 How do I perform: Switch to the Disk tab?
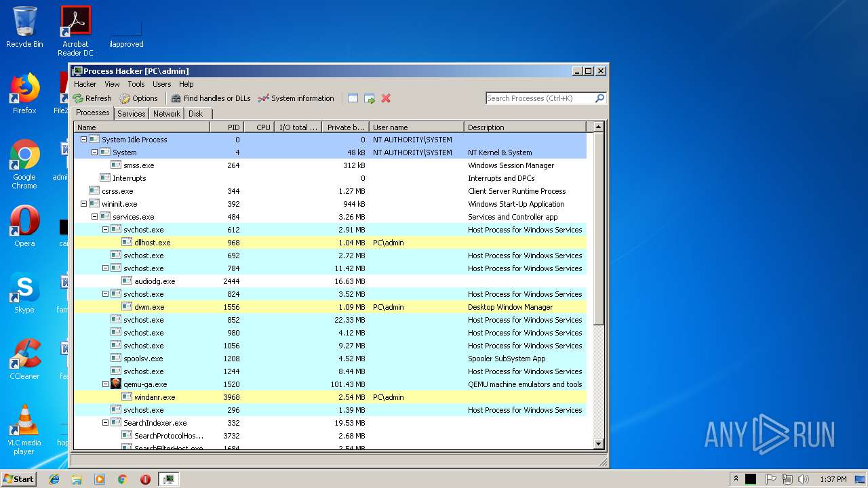coord(195,114)
